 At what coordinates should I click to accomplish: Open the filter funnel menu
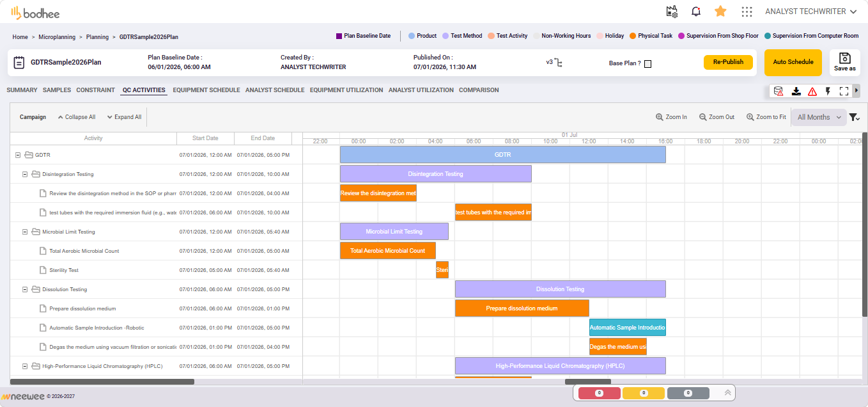click(x=854, y=117)
